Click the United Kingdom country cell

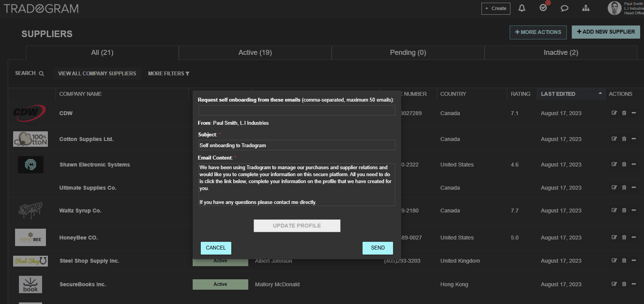coord(460,261)
